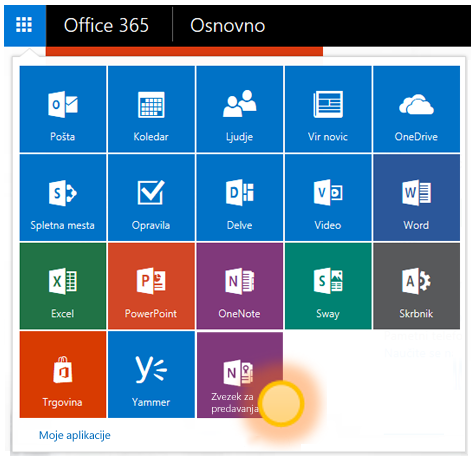This screenshot has height=456, width=471.
Task: Open the Video app tile
Action: tap(328, 197)
